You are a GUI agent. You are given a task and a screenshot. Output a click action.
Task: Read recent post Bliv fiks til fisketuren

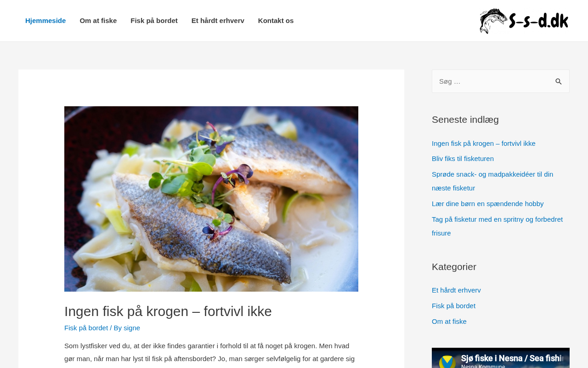pyautogui.click(x=463, y=159)
